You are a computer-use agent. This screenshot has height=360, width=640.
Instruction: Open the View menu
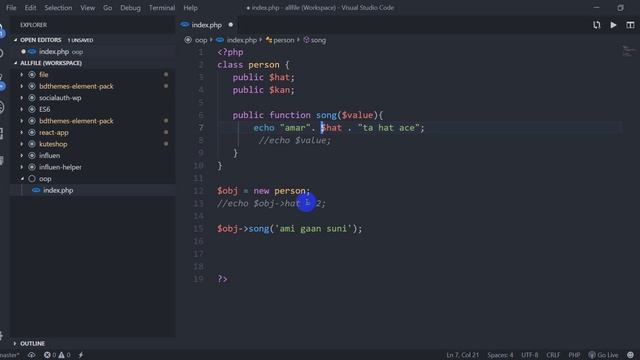point(87,8)
